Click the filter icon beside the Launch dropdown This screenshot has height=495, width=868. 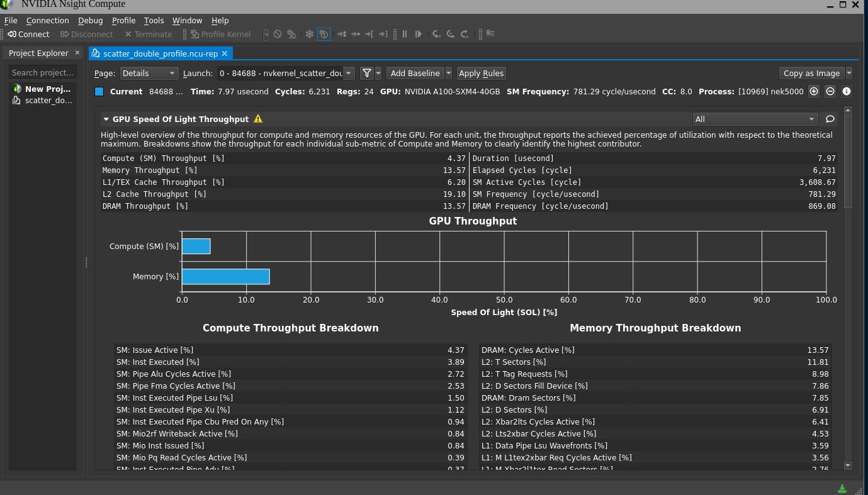[367, 73]
